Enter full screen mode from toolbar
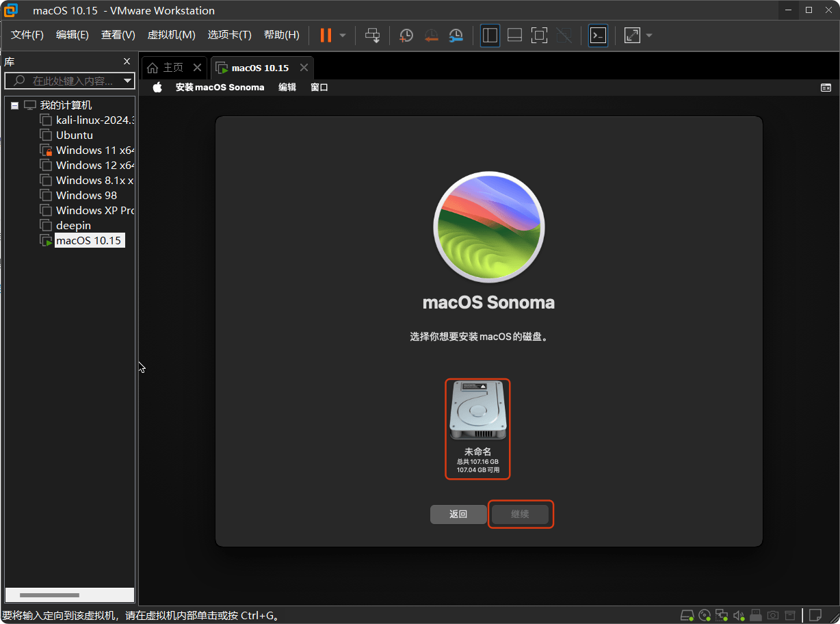Screen dimensions: 840x624 tap(539, 36)
